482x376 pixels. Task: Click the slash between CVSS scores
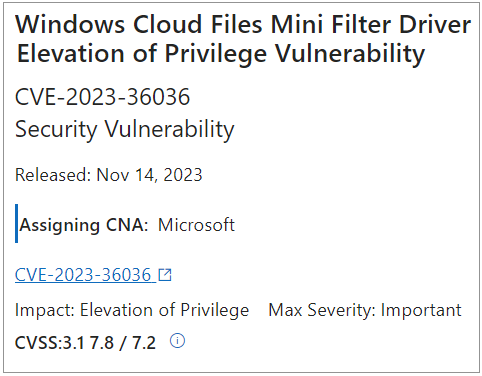(x=123, y=343)
